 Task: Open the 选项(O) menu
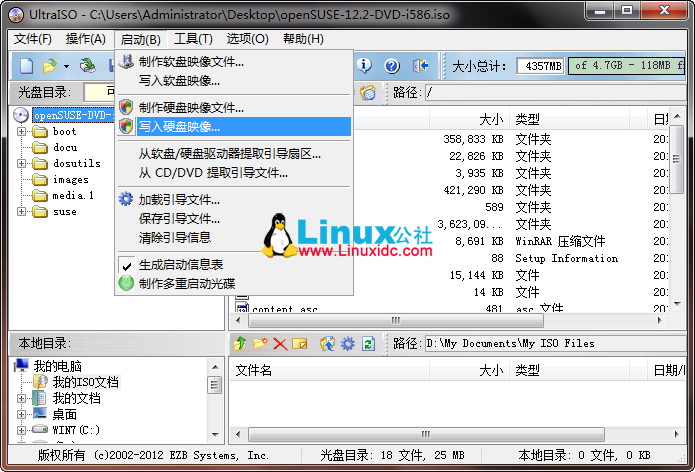click(x=247, y=39)
